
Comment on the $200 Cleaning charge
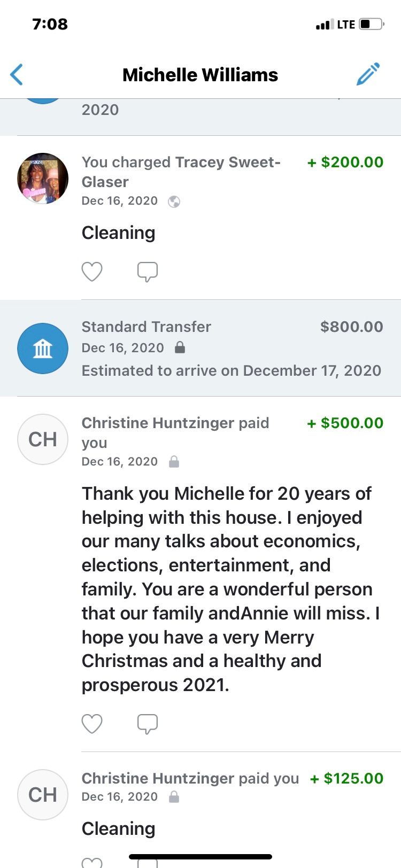click(148, 272)
